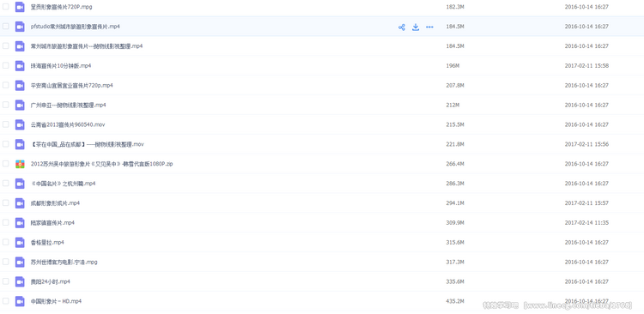Open the 2012苏州吴中旅游形象片 1080P.zip file name

click(102, 164)
